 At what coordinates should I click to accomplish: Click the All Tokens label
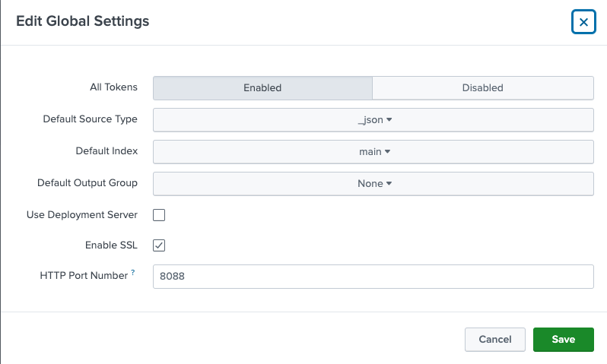click(x=113, y=87)
